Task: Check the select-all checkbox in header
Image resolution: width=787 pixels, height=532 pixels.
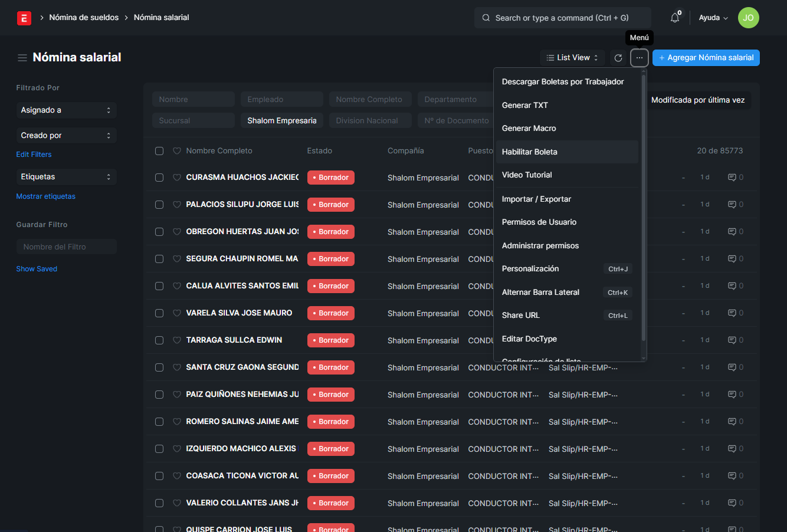Action: [x=159, y=151]
